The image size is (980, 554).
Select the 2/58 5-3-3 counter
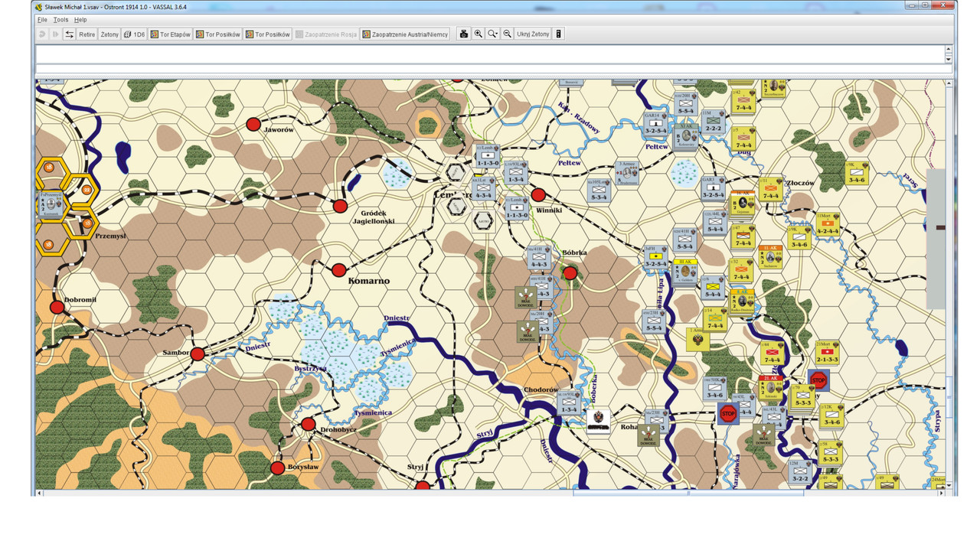click(x=829, y=453)
